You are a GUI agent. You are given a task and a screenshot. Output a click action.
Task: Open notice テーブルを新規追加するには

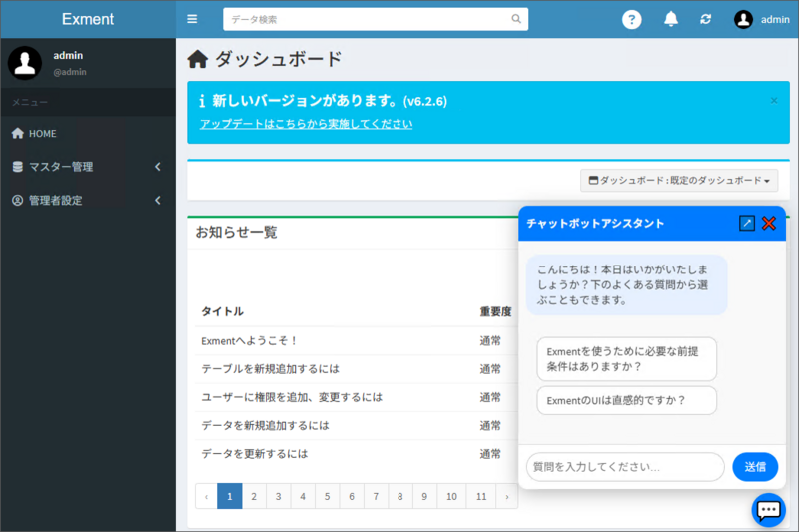coord(270,369)
